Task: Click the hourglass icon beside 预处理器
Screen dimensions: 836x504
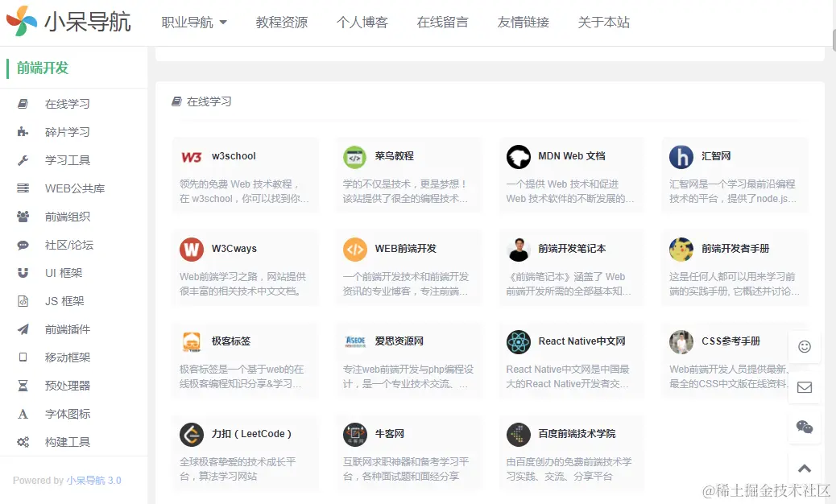Action: 23,385
